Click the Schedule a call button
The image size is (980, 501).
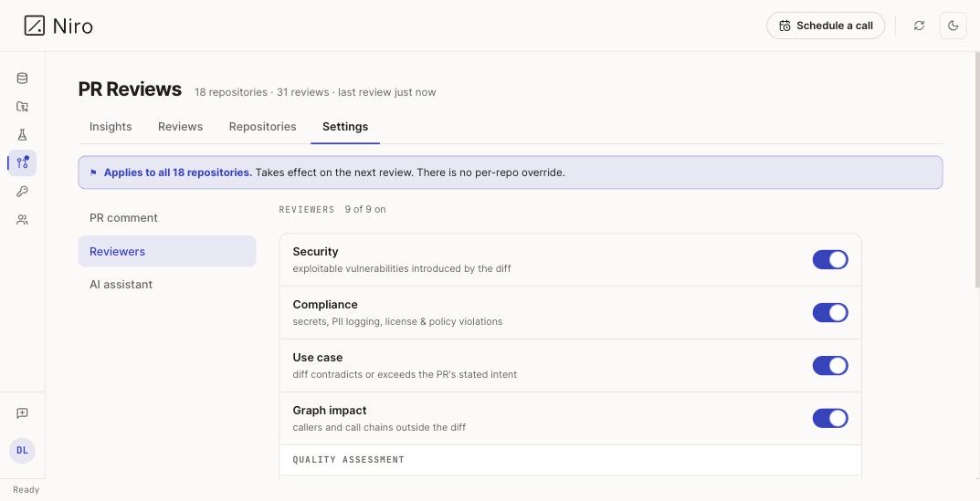pyautogui.click(x=826, y=26)
